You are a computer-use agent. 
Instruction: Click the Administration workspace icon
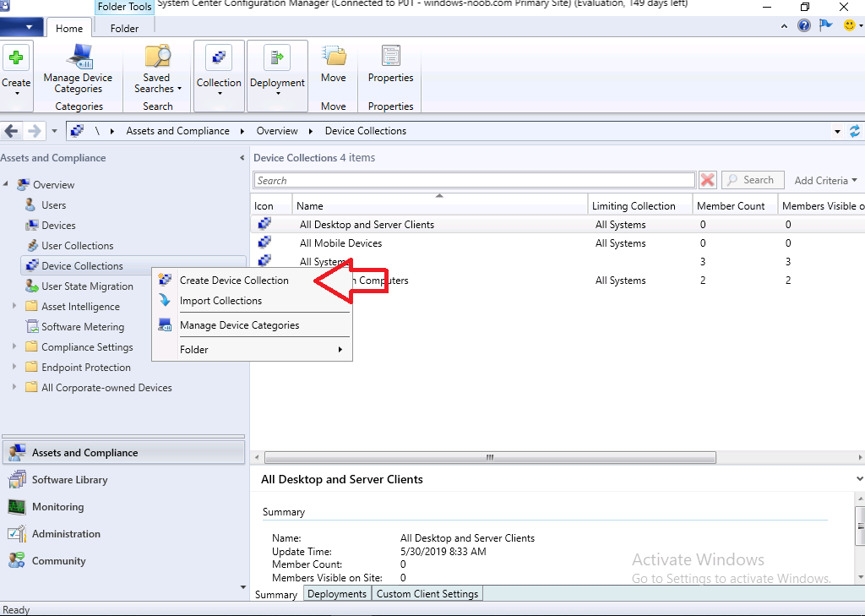click(17, 534)
